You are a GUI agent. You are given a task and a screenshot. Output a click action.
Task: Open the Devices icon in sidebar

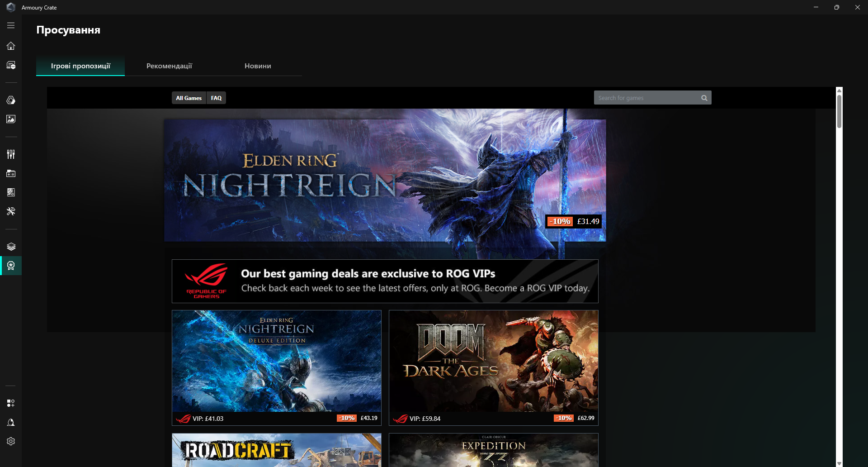(x=11, y=65)
